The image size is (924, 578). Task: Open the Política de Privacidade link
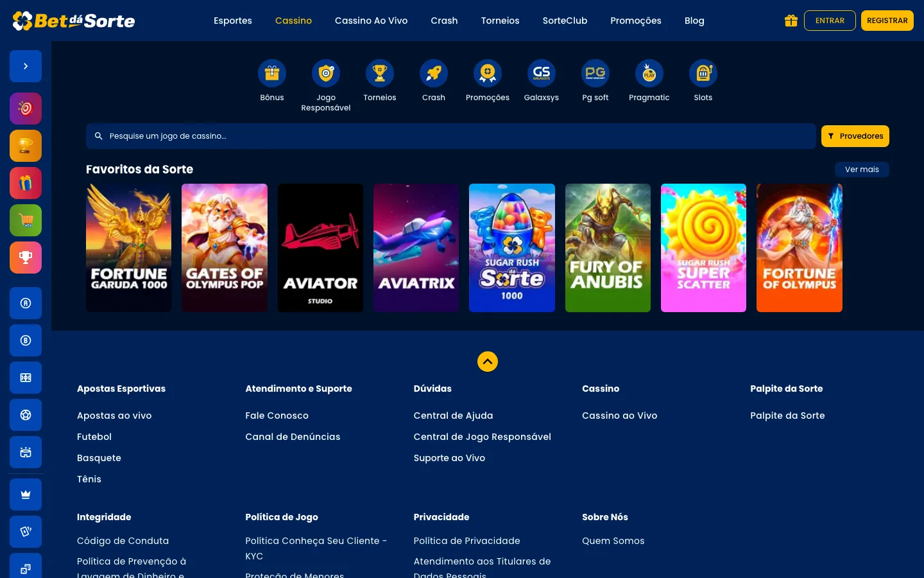[x=467, y=541]
